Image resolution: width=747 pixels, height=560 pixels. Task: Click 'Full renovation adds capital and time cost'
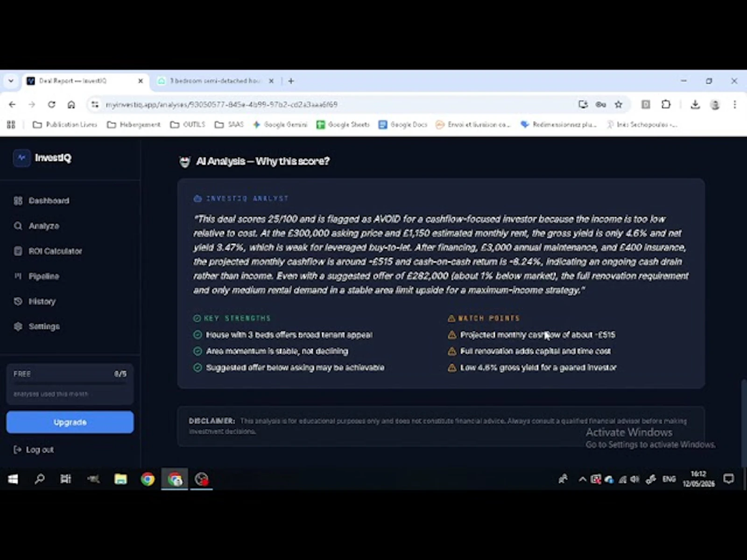click(x=536, y=351)
